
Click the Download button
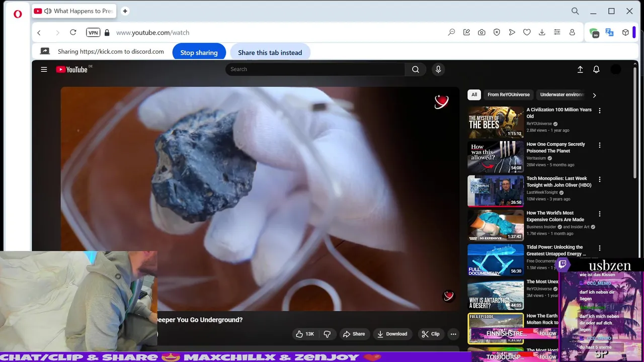(x=392, y=334)
